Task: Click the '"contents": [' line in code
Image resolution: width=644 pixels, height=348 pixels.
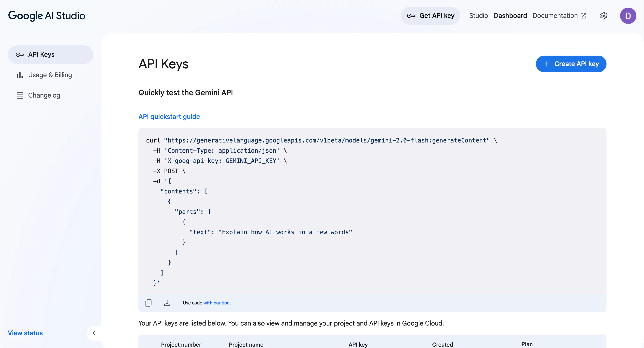Action: pyautogui.click(x=184, y=191)
